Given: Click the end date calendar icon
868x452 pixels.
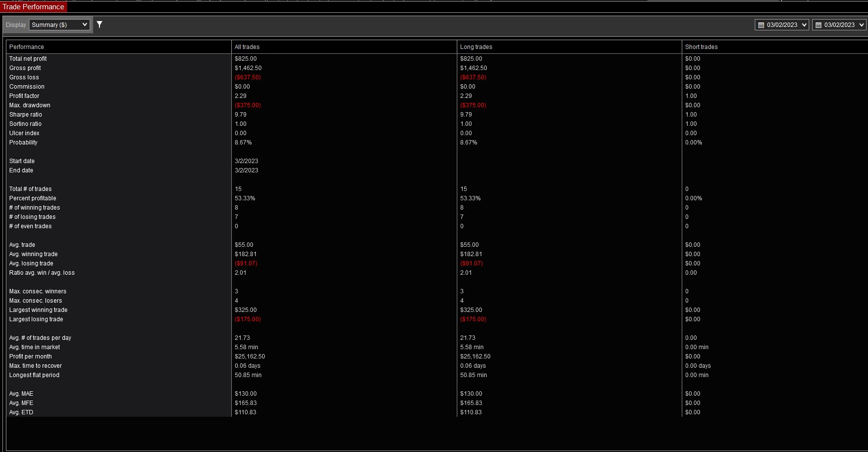Looking at the screenshot, I should tap(818, 25).
